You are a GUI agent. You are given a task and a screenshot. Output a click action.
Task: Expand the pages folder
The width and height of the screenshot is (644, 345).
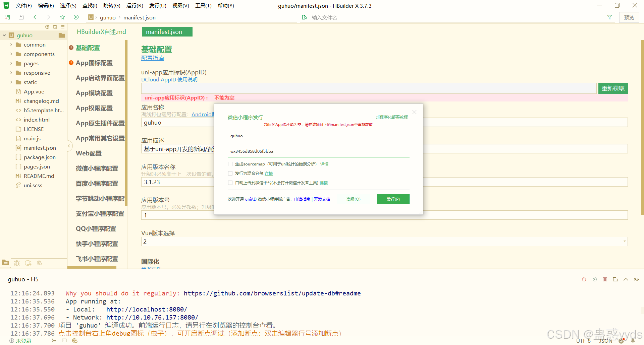tap(11, 63)
